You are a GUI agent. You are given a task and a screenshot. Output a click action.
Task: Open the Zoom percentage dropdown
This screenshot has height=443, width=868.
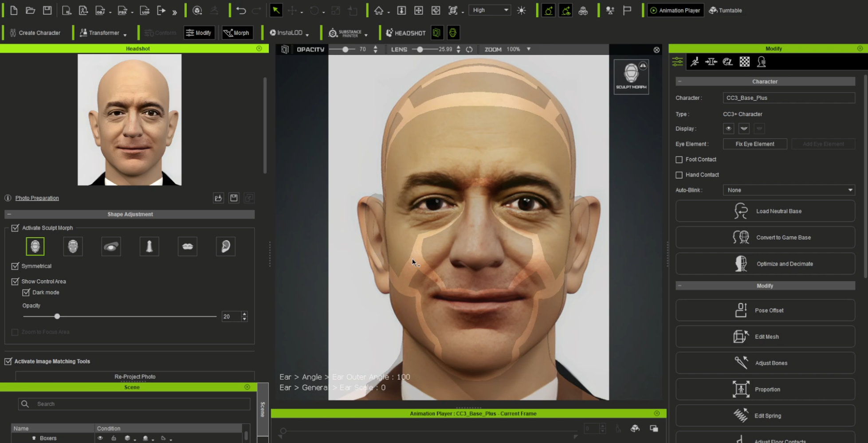529,49
